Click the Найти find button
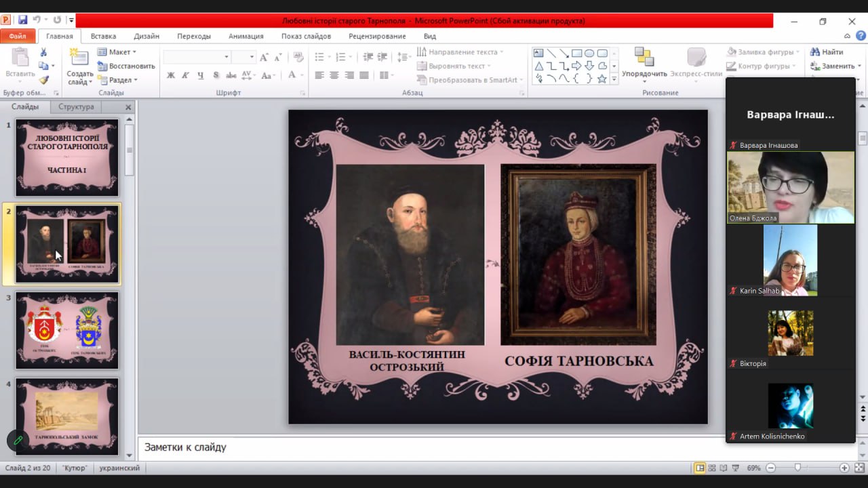Viewport: 868px width, 488px height. click(x=827, y=52)
